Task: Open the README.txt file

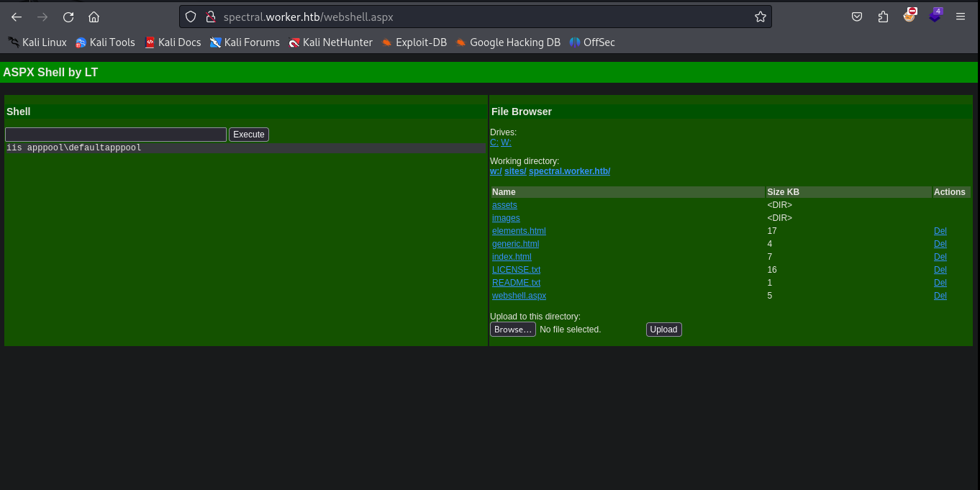Action: click(x=516, y=283)
